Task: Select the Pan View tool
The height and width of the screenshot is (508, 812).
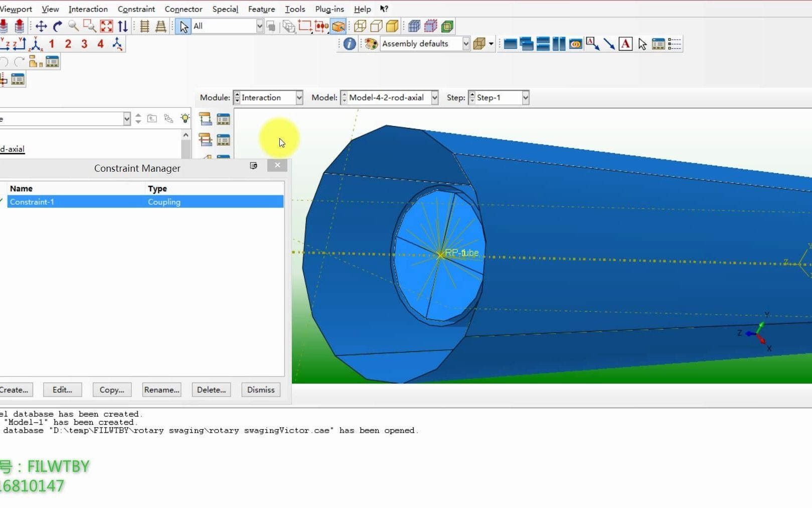Action: (41, 26)
